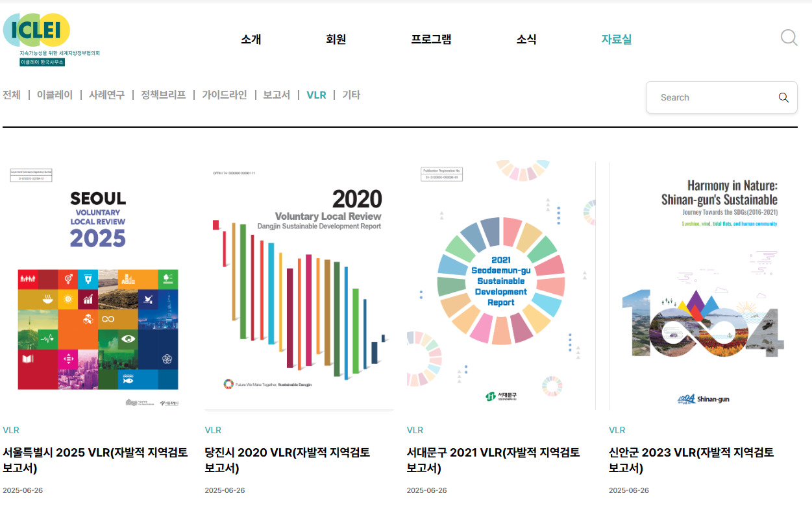Open the 소개 menu
The height and width of the screenshot is (513, 812).
click(251, 39)
